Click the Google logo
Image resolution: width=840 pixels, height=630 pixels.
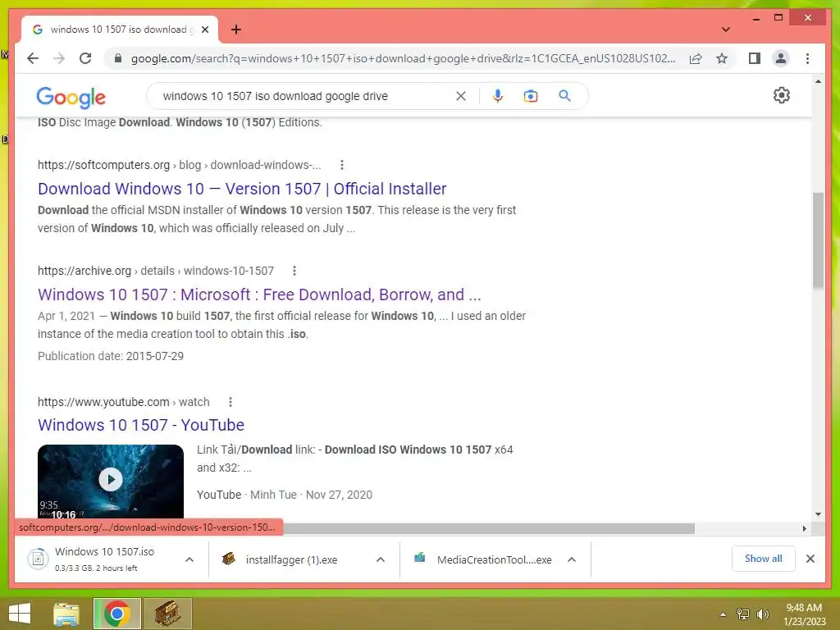coord(71,97)
